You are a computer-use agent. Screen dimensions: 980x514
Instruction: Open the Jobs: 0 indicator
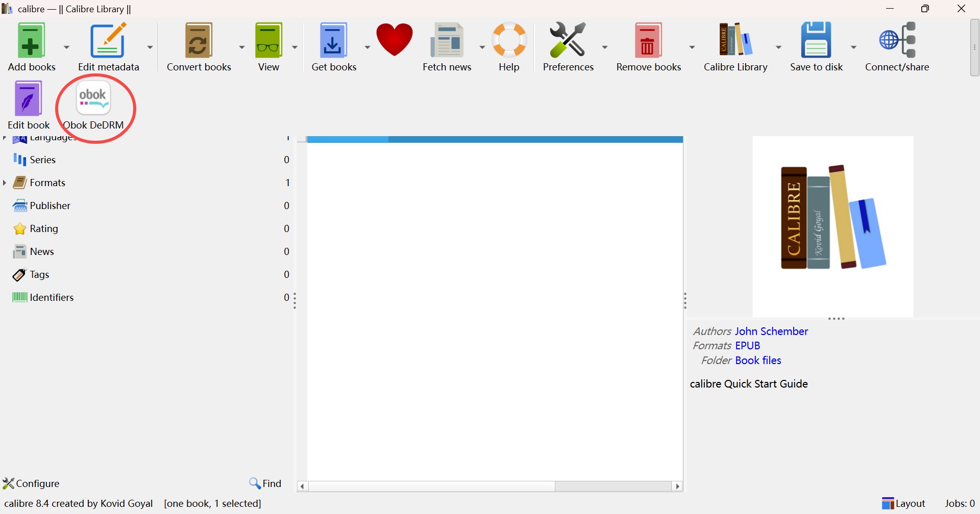point(960,503)
